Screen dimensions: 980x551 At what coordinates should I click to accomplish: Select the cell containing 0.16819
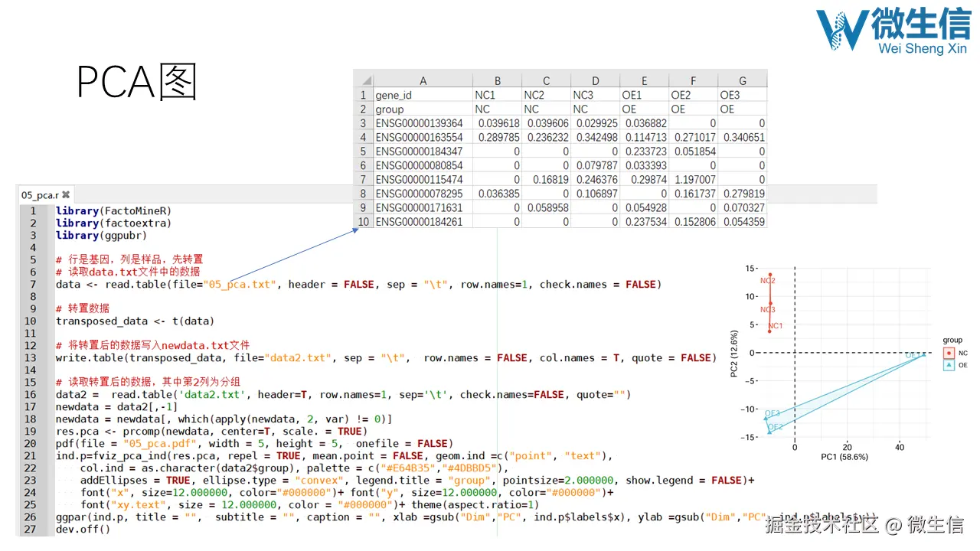(x=546, y=180)
